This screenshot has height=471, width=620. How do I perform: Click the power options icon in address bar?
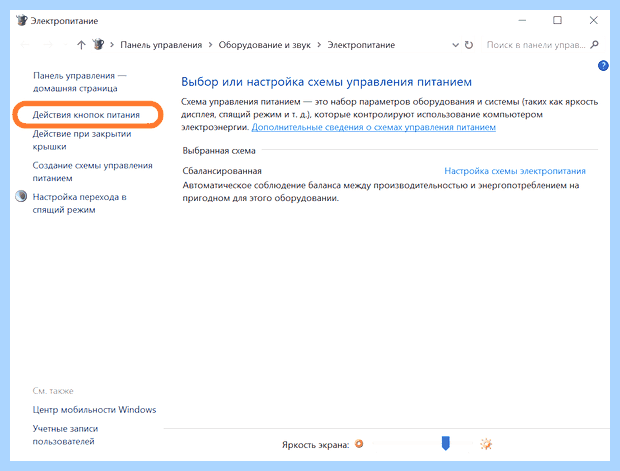click(x=98, y=44)
